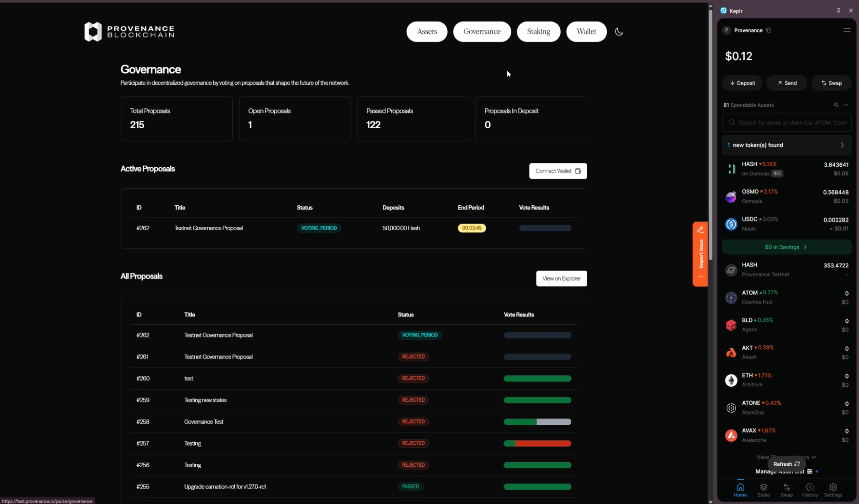Pin the Keplr side panel
Image resolution: width=859 pixels, height=504 pixels.
pos(838,11)
